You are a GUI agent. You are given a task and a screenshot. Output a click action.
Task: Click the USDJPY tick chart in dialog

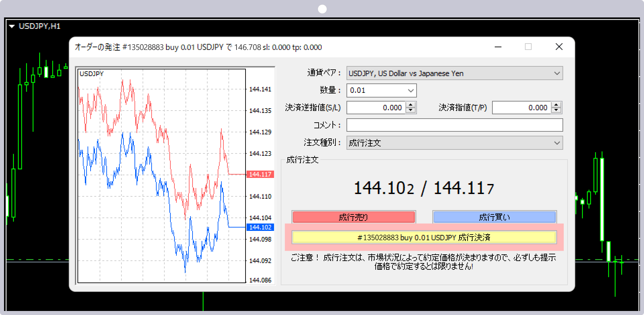162,176
